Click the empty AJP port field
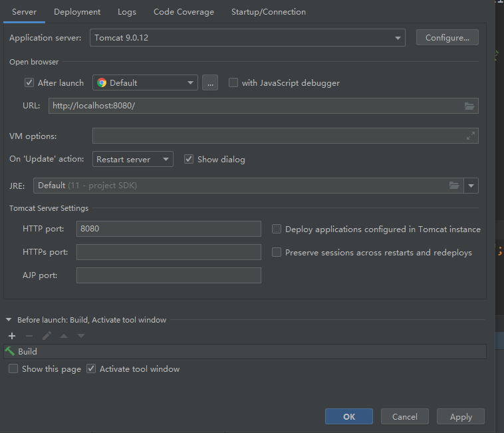The image size is (504, 433). click(x=169, y=275)
